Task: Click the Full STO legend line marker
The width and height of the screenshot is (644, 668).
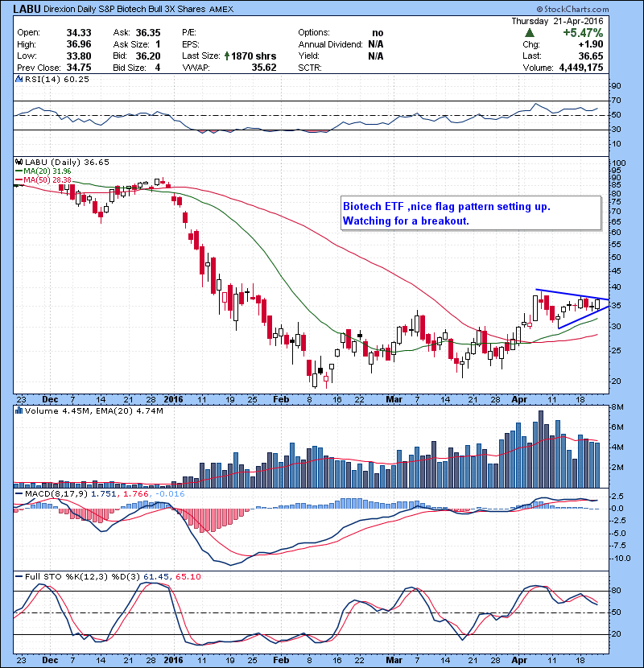Action: pos(17,577)
